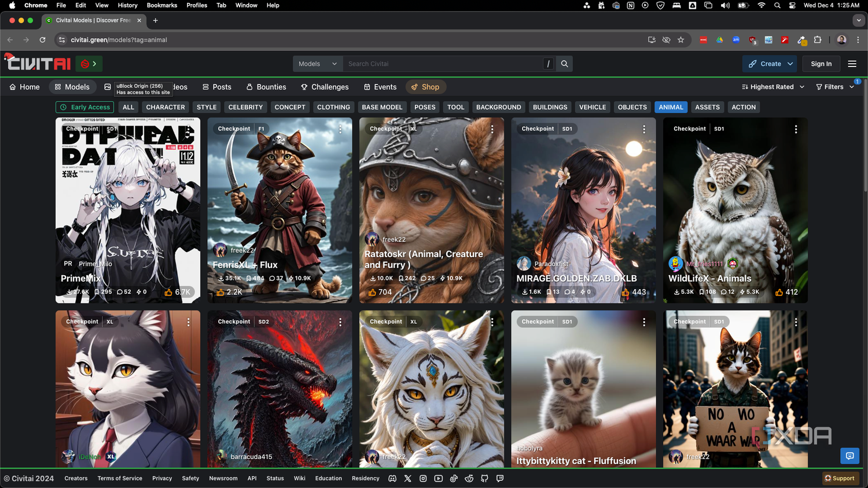Bookmark this page with star icon
The height and width of the screenshot is (488, 868).
[x=681, y=40]
